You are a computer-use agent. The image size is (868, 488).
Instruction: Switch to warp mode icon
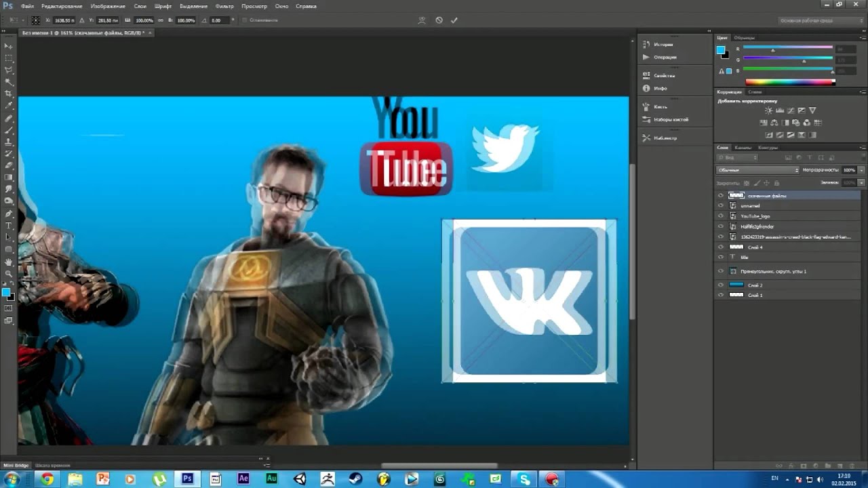pyautogui.click(x=422, y=20)
